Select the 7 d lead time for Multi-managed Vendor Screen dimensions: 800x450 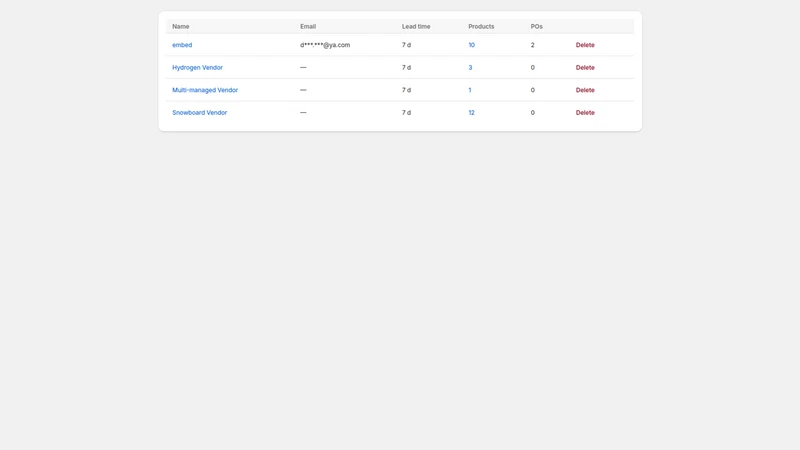(x=406, y=90)
